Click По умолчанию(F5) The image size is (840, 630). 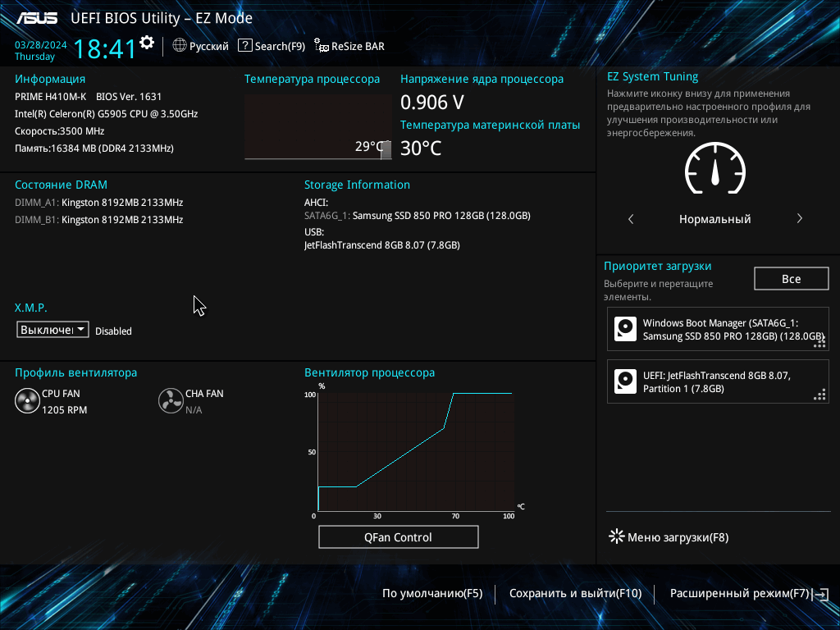[432, 594]
